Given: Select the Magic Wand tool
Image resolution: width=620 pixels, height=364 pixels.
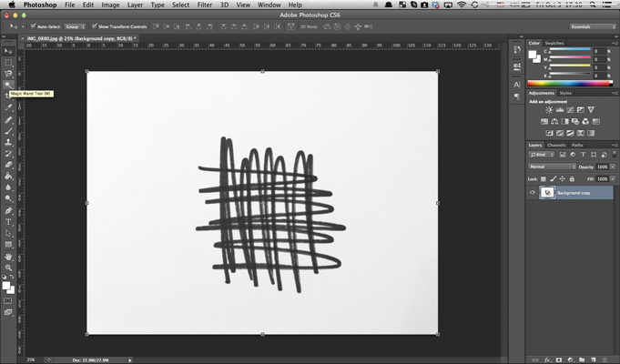Looking at the screenshot, I should tap(8, 85).
